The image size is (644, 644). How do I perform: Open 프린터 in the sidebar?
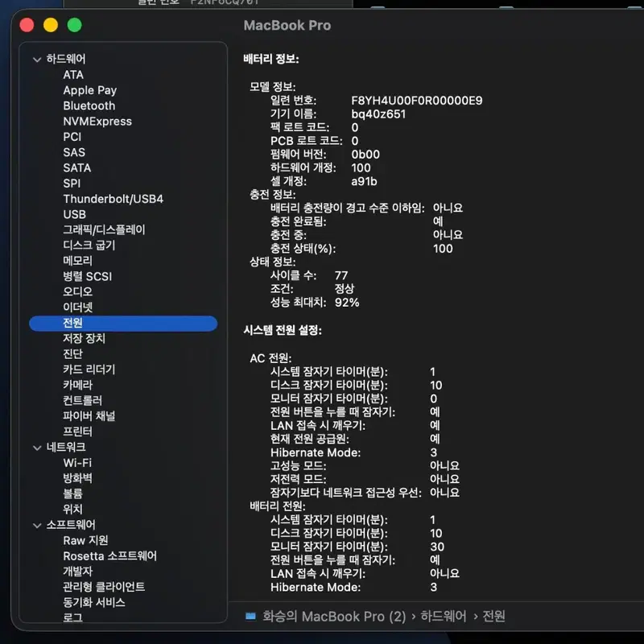pos(77,431)
